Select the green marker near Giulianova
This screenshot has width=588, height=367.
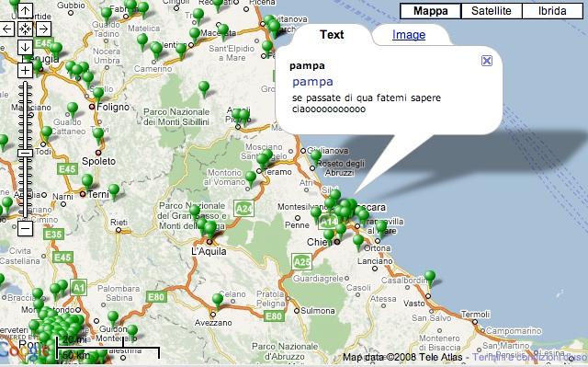point(316,156)
